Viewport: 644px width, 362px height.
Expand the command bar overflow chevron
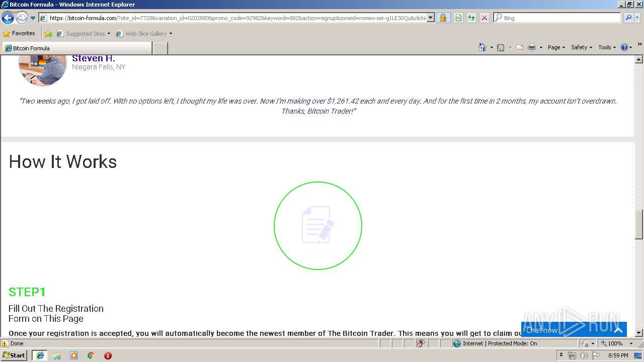(x=639, y=44)
